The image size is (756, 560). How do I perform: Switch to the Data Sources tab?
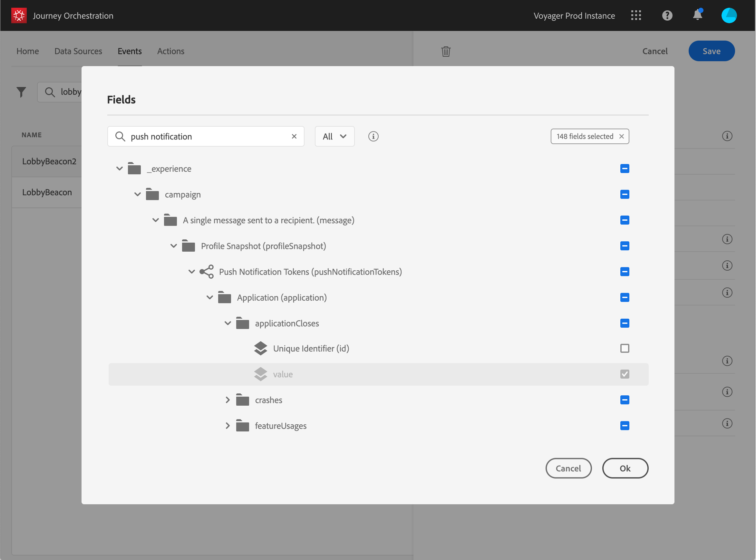[78, 51]
